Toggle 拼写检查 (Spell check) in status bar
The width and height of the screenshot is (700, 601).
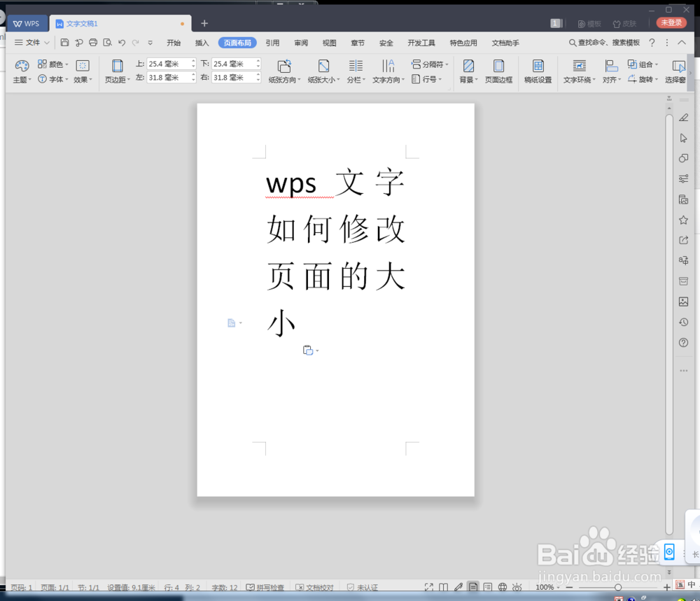click(265, 587)
